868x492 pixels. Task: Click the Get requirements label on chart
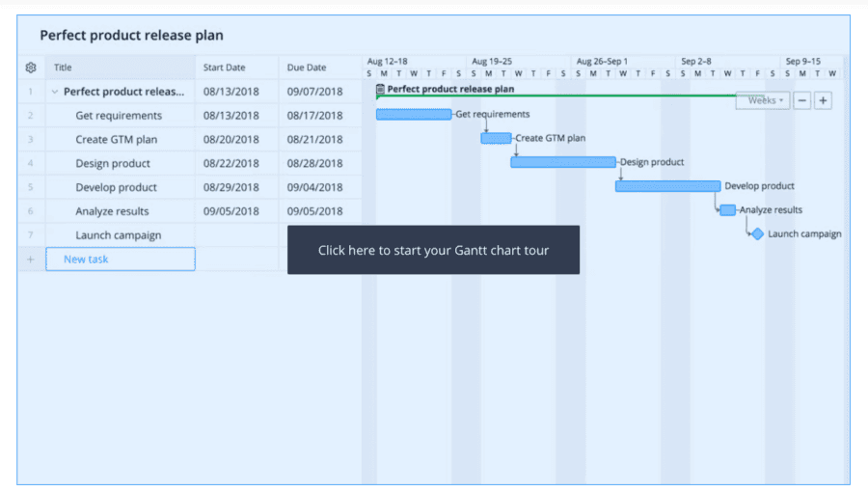tap(492, 114)
